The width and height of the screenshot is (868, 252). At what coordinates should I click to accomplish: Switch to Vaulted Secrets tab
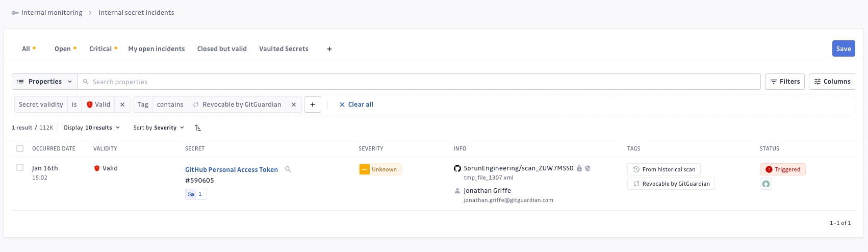(284, 49)
